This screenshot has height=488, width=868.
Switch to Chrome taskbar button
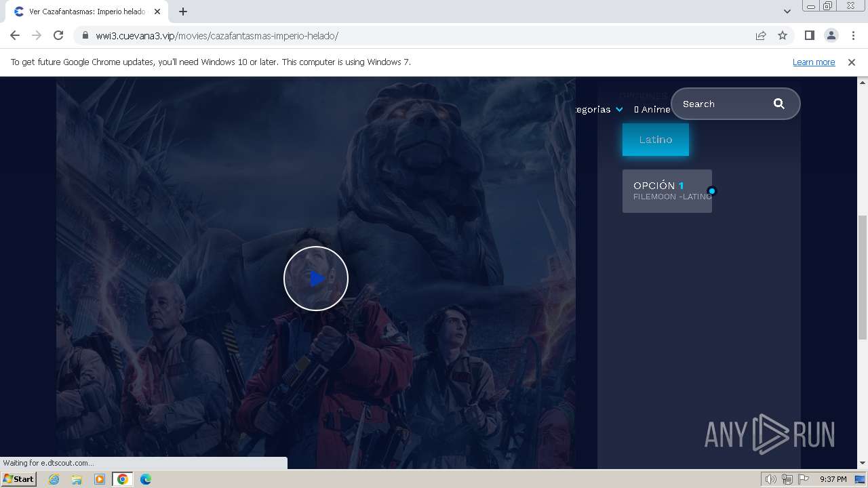(123, 479)
